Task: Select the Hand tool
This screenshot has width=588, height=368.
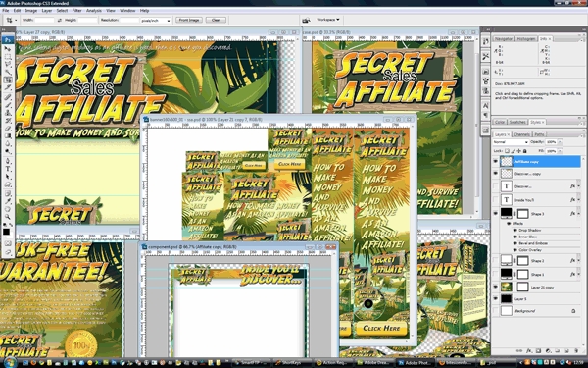Action: (x=8, y=209)
